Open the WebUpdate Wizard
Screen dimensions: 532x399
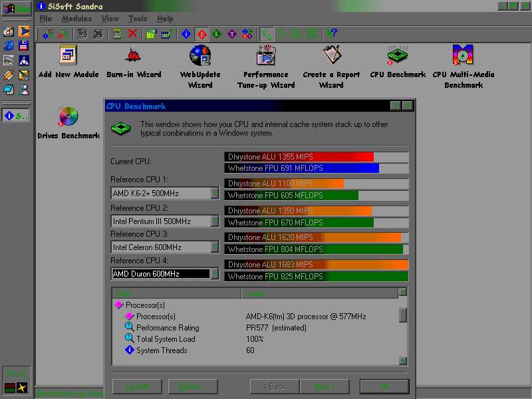click(200, 67)
